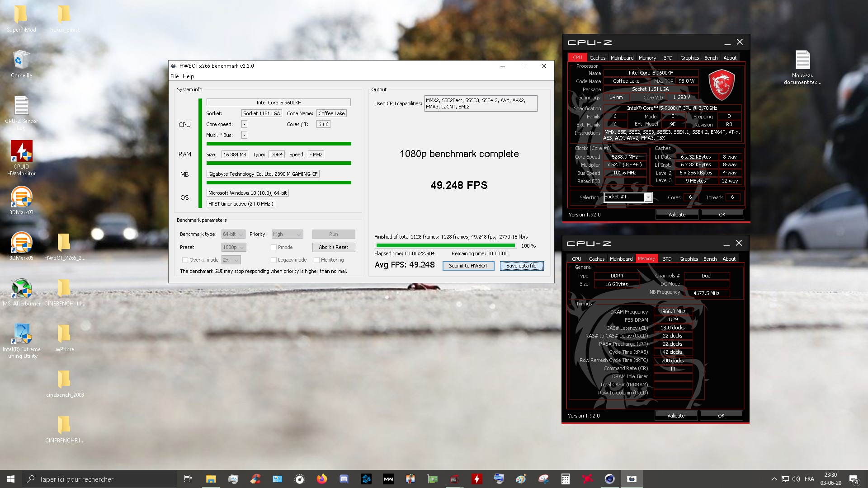Click the FRA language indicator

tap(809, 479)
